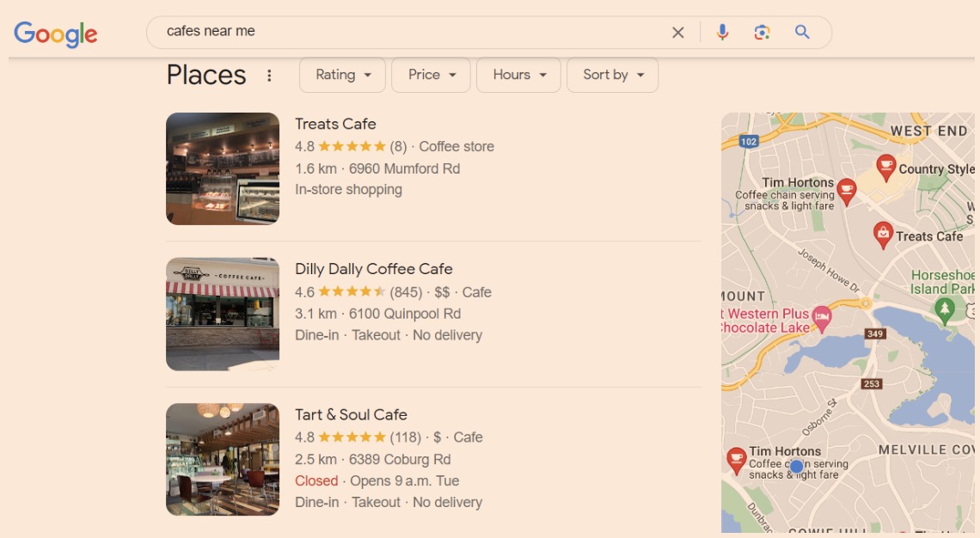
Task: Click the route 102 highway shield
Action: 749,141
